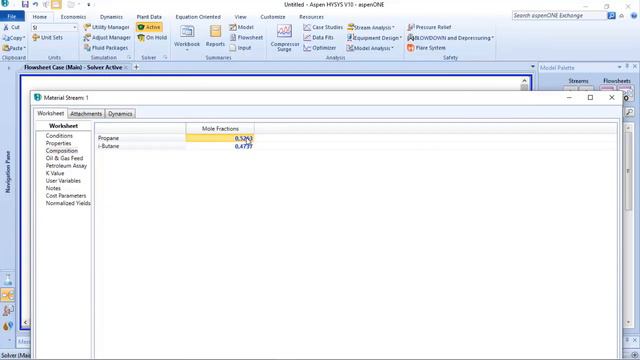Viewport: 640px width, 360px height.
Task: Put the solver On Hold
Action: (x=152, y=38)
